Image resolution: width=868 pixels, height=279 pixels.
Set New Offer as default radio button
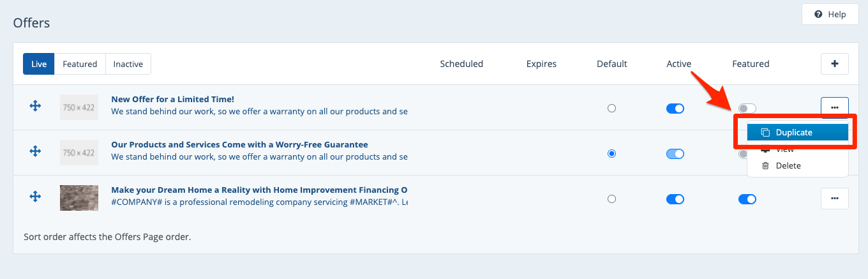coord(612,109)
